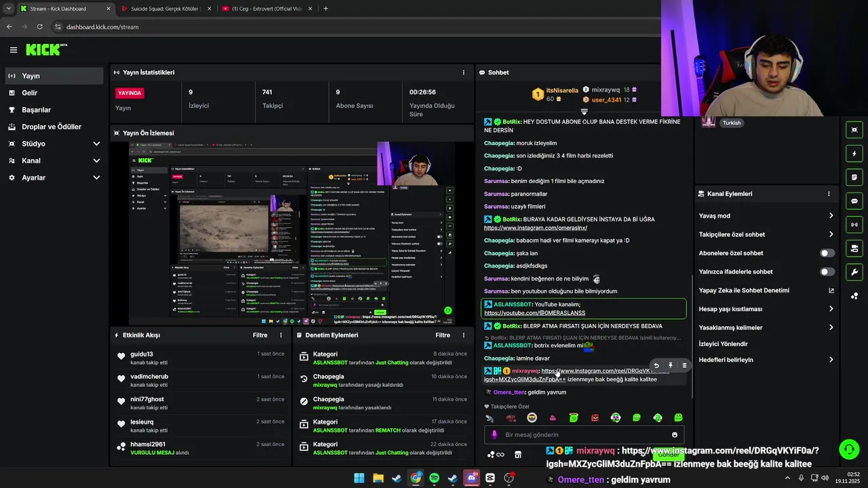This screenshot has width=868, height=488.
Task: Click the browser address bar
Action: click(x=353, y=27)
